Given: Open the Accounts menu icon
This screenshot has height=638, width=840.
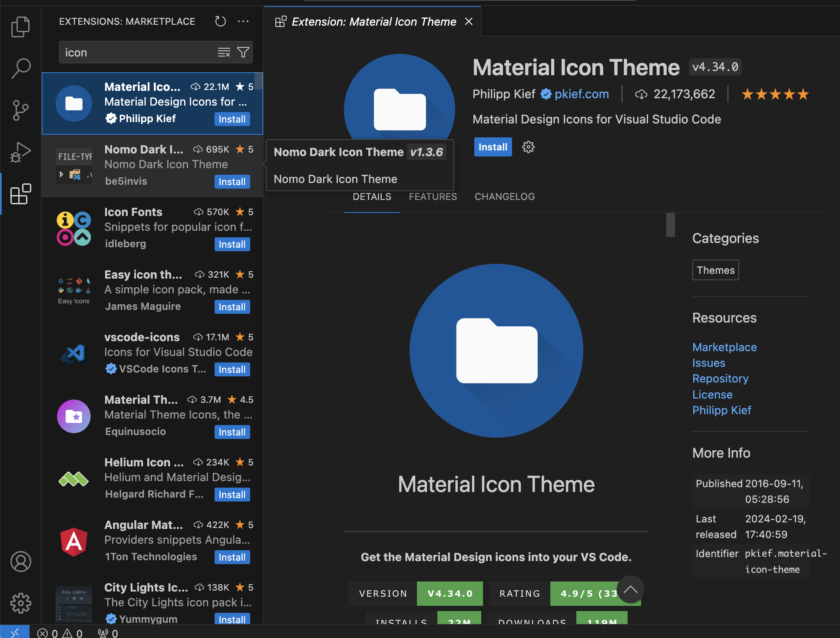Looking at the screenshot, I should (x=20, y=562).
